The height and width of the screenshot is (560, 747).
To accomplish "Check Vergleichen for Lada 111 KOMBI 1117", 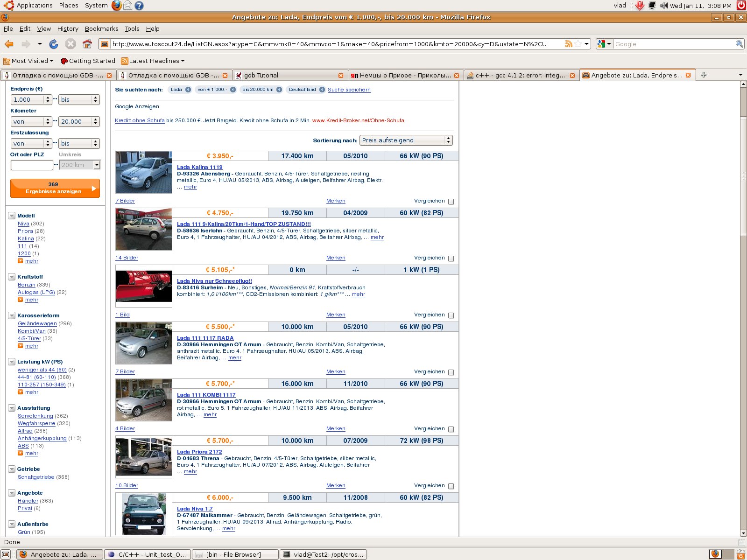I will click(x=451, y=429).
